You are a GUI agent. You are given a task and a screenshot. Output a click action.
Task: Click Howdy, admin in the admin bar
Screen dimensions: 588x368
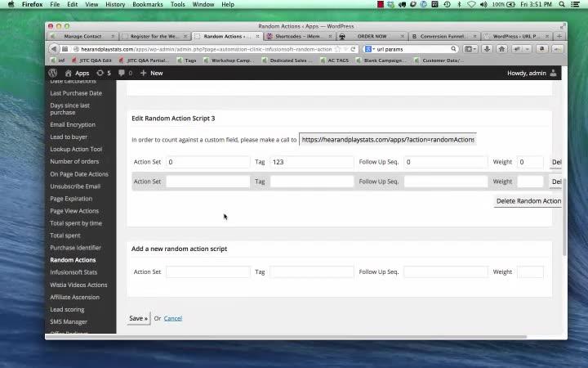(527, 73)
